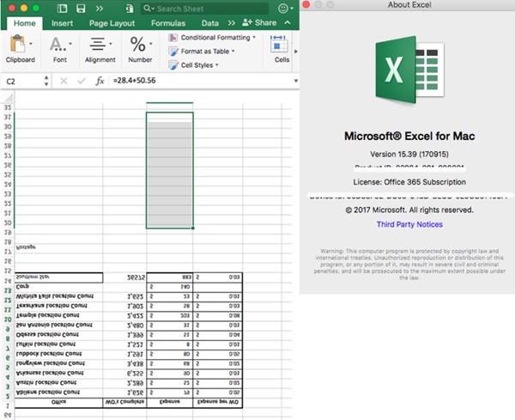
Task: Open the smiley feedback menu
Action: (x=286, y=9)
